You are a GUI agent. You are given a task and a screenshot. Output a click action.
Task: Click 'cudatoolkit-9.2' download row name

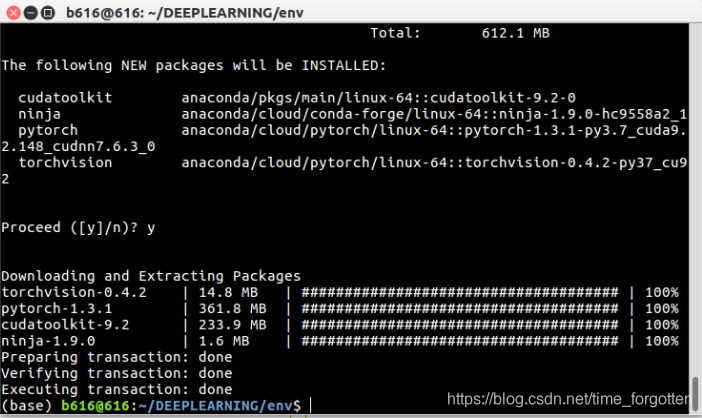pos(65,325)
